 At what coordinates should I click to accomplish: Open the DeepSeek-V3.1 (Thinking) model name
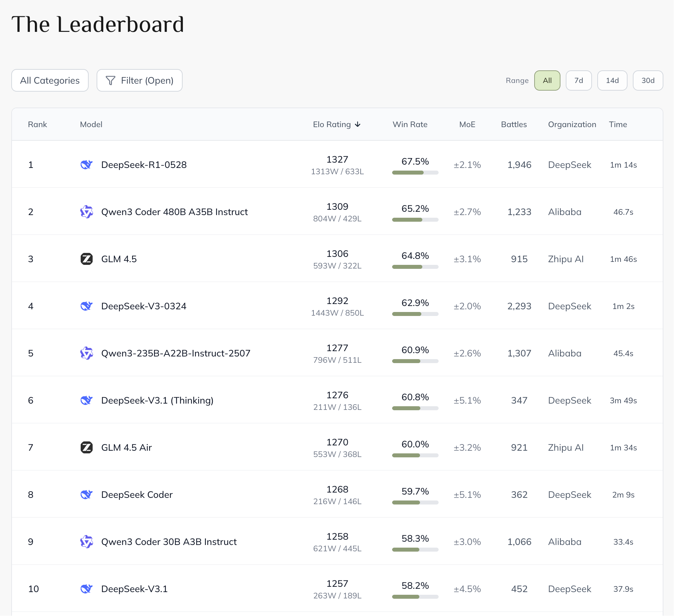pos(157,400)
